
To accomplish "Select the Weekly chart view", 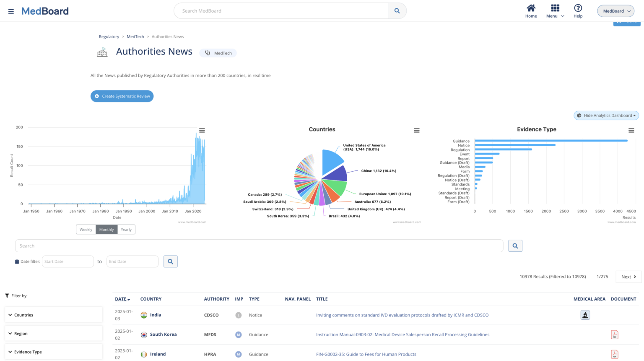I will tap(86, 229).
